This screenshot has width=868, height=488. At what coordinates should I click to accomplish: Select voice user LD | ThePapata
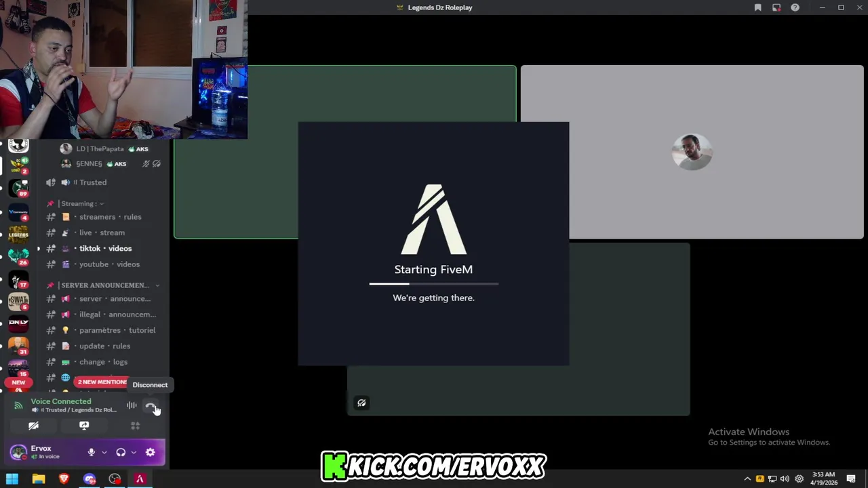click(100, 148)
